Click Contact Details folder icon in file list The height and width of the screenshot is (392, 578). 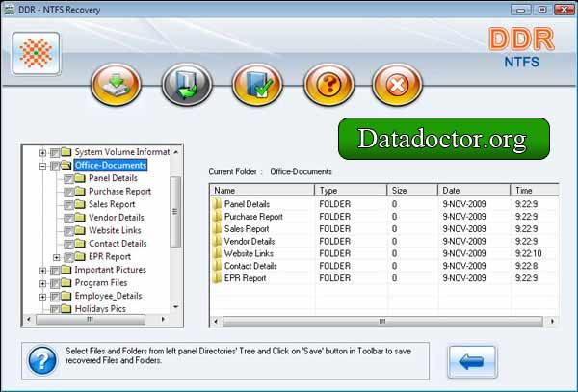[x=217, y=266]
